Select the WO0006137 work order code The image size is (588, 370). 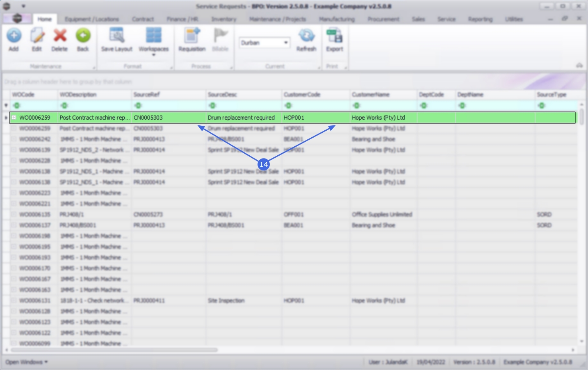point(34,225)
